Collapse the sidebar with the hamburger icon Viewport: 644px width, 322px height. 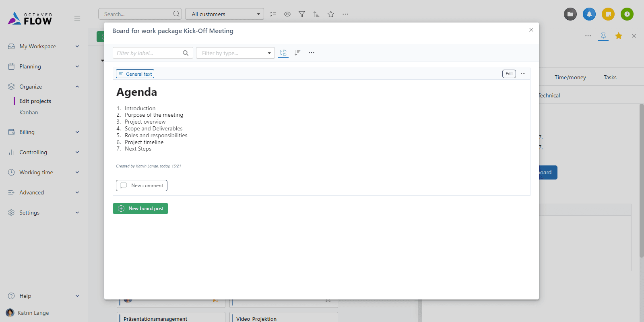(77, 18)
